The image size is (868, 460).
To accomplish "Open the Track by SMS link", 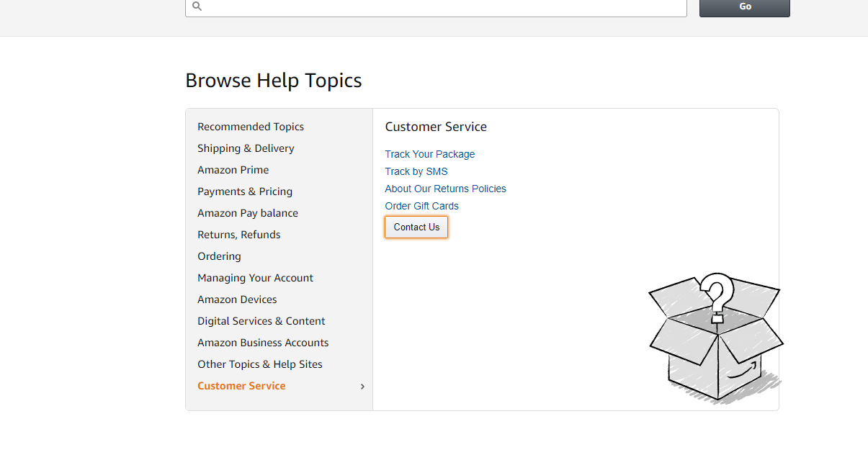I will (416, 171).
